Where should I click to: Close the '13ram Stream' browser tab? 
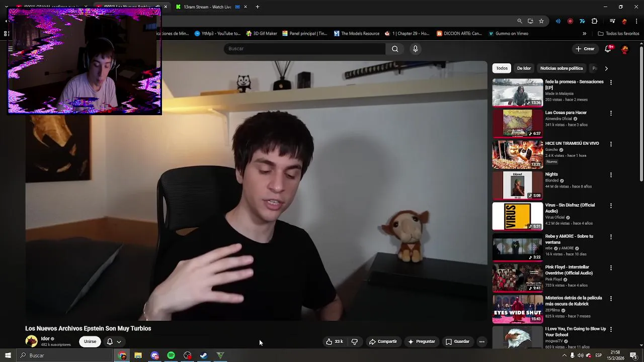pos(245,7)
